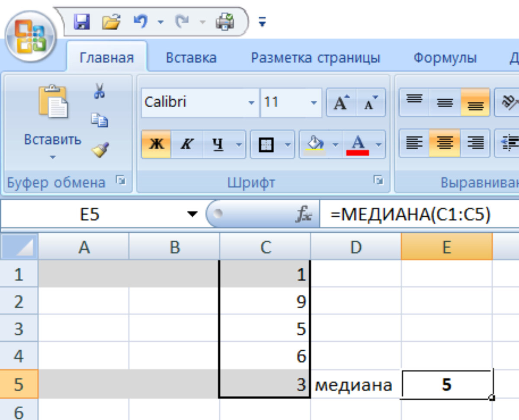Toggle bold formatting (Ж)
This screenshot has height=420, width=519.
point(156,144)
